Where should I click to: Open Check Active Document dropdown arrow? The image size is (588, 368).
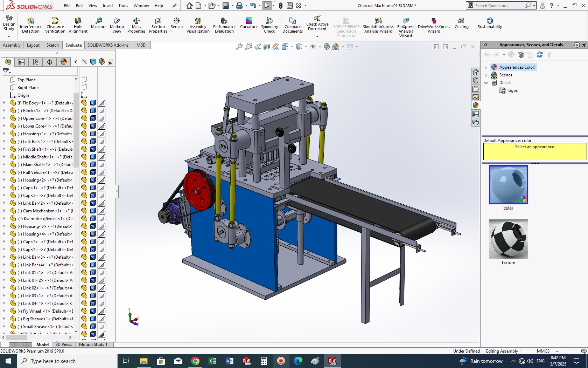click(x=317, y=36)
